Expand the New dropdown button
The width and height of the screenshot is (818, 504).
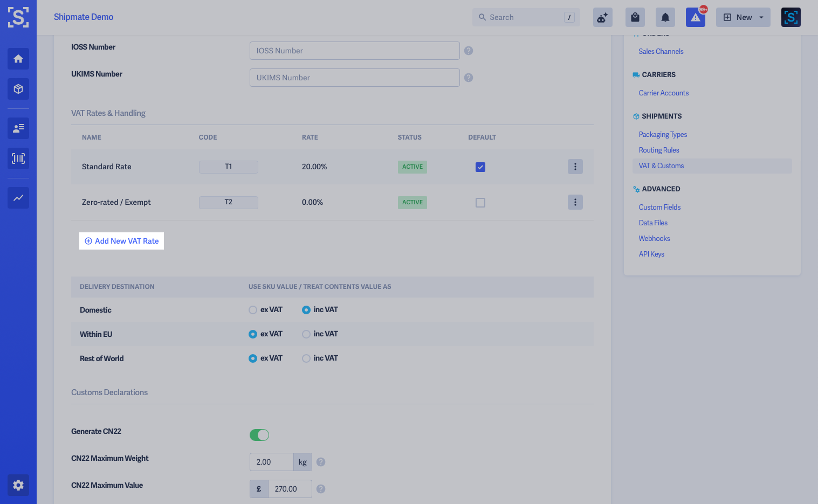tap(743, 17)
